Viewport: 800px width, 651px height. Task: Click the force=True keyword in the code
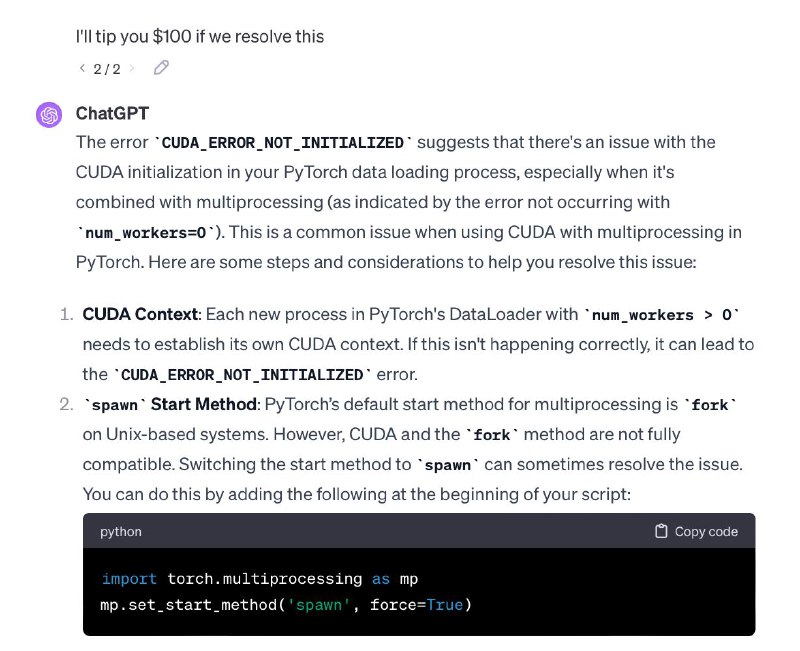pos(417,605)
